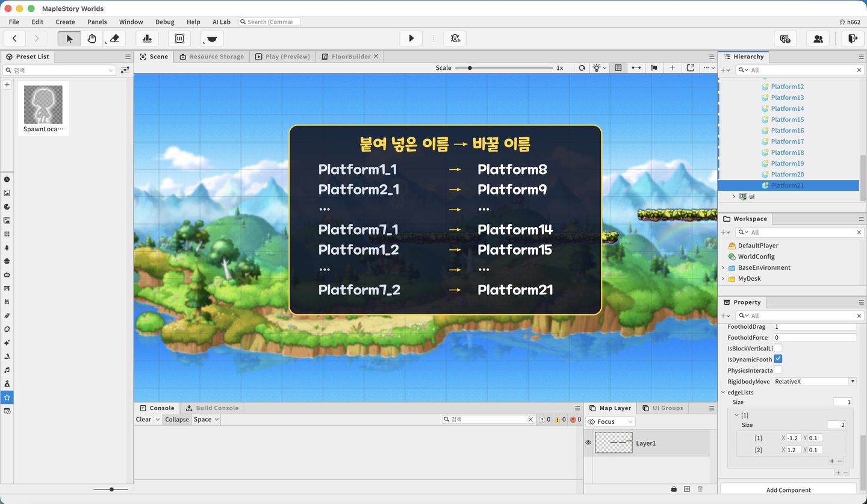Open the Focus dropdown in Map Layer
Viewport: 867px width, 504px height.
[611, 422]
